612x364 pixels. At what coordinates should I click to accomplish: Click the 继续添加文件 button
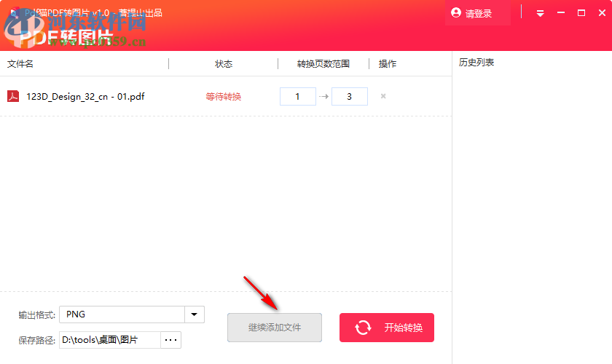click(x=275, y=328)
